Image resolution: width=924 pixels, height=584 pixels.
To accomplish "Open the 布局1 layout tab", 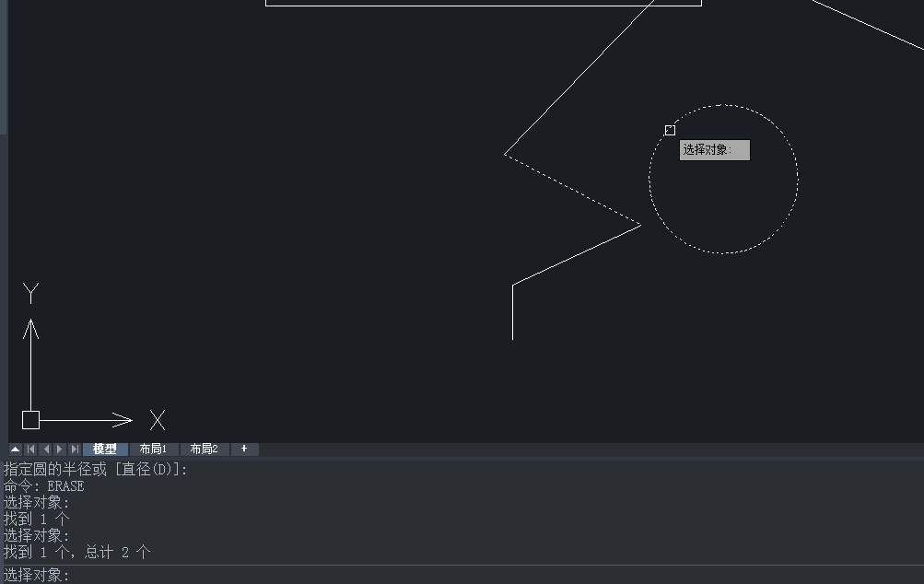I will pyautogui.click(x=153, y=450).
